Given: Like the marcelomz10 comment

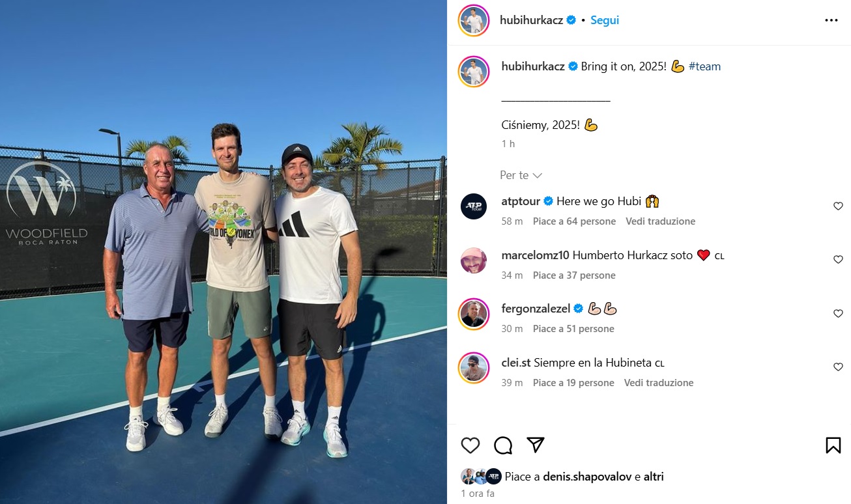Looking at the screenshot, I should (839, 260).
